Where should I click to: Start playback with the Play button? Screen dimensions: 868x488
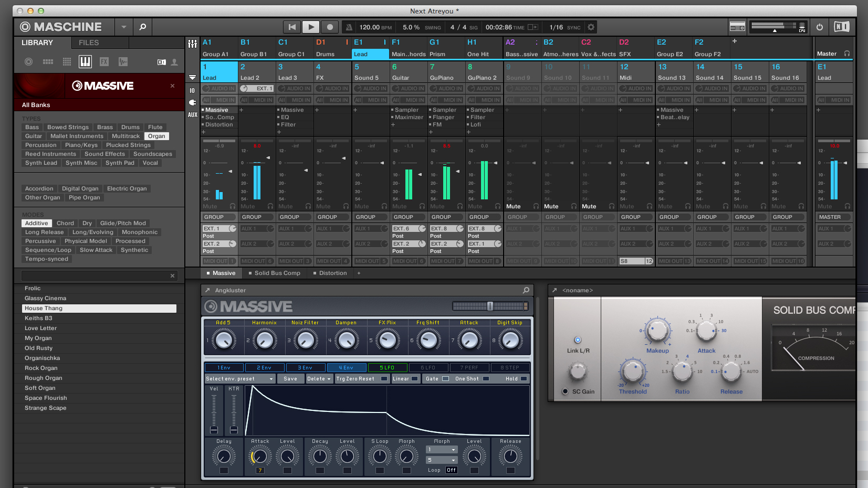(x=311, y=27)
